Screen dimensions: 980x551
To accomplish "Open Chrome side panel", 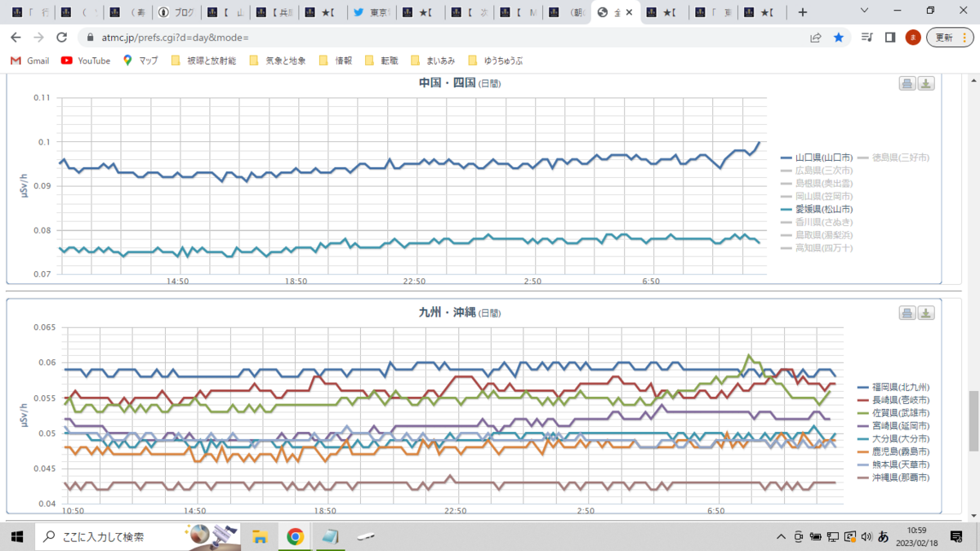I will click(890, 38).
